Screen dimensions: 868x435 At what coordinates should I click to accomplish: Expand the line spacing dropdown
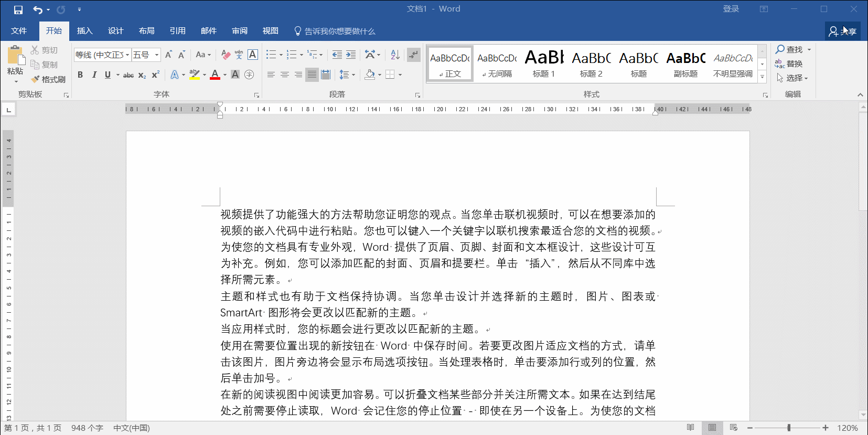pyautogui.click(x=353, y=75)
